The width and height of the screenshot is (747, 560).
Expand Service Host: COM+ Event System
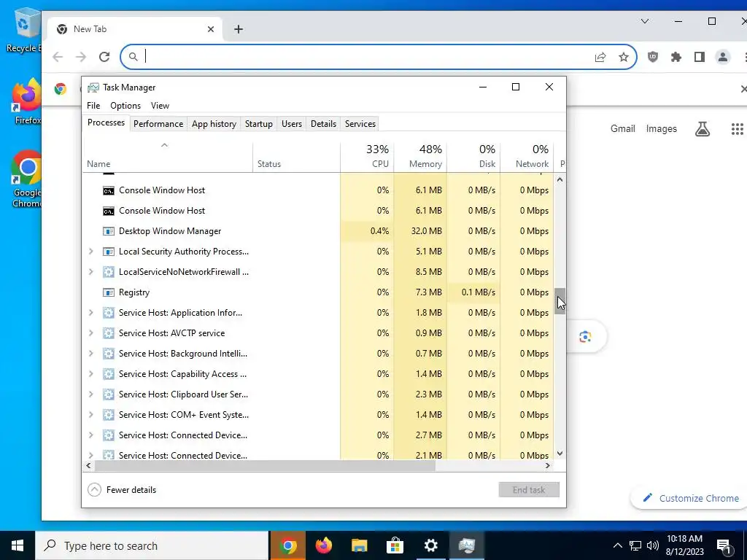pos(91,415)
